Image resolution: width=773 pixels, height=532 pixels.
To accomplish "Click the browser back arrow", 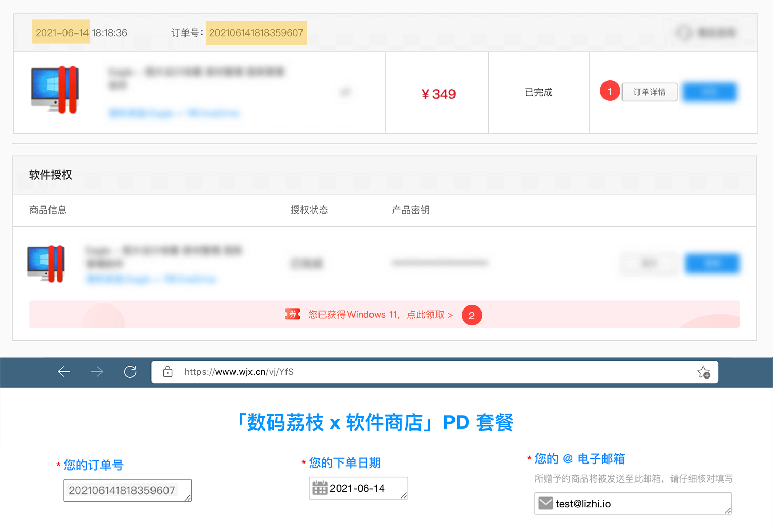I will [x=63, y=372].
